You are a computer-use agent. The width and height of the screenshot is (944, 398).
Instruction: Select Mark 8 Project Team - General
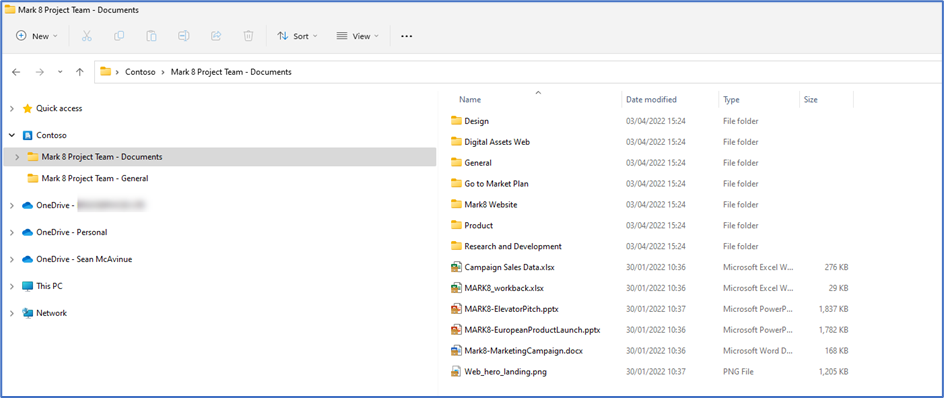point(95,178)
